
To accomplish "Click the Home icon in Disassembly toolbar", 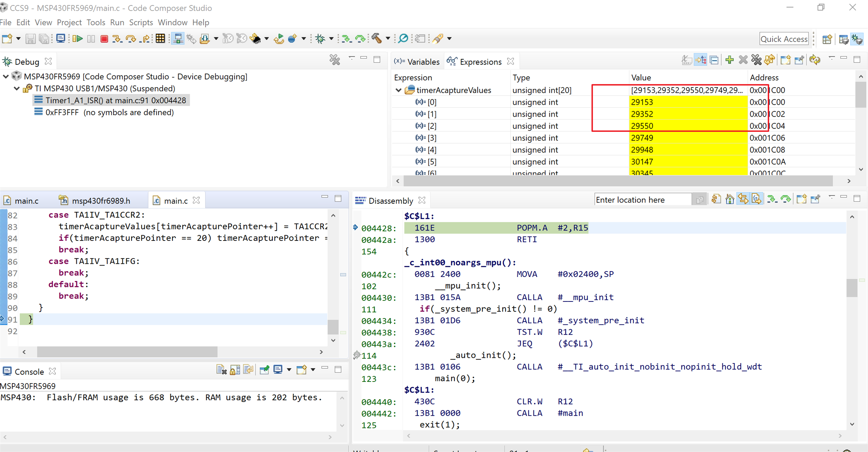I will tap(730, 200).
